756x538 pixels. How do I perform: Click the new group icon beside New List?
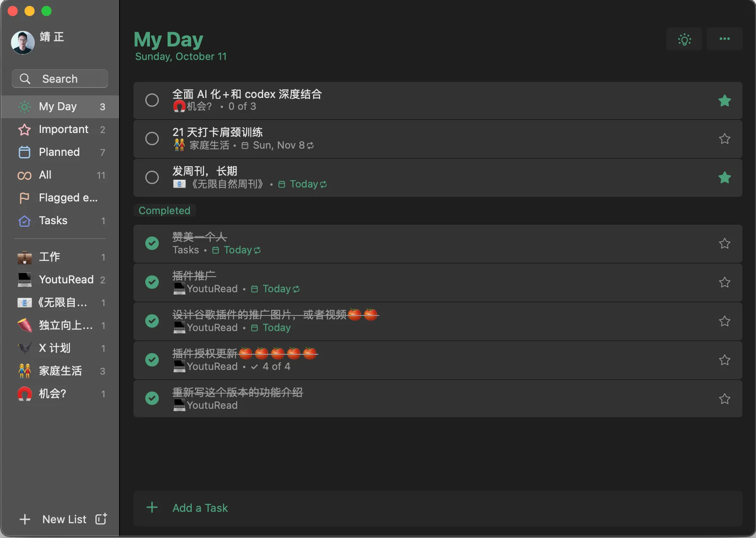pyautogui.click(x=101, y=519)
